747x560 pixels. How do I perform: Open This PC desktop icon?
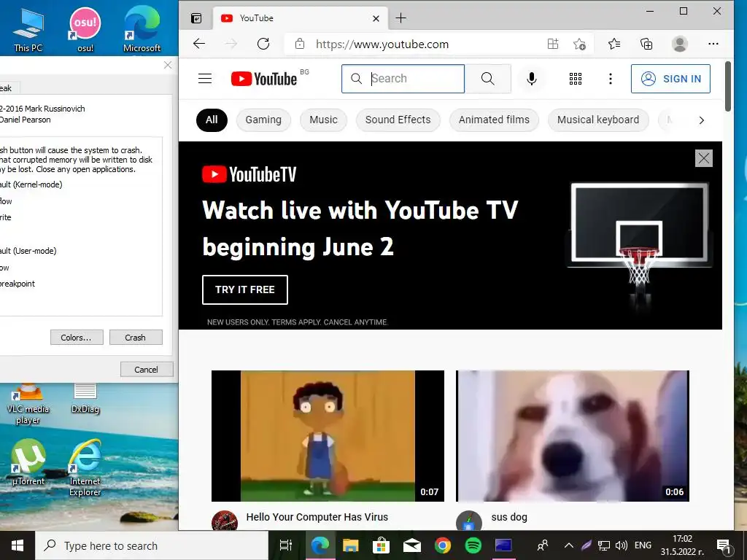tap(28, 29)
